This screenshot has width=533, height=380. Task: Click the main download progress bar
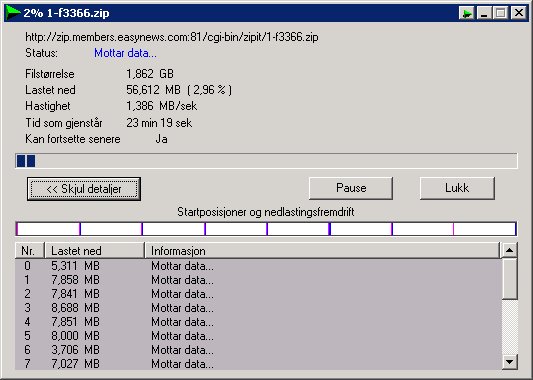pyautogui.click(x=266, y=161)
